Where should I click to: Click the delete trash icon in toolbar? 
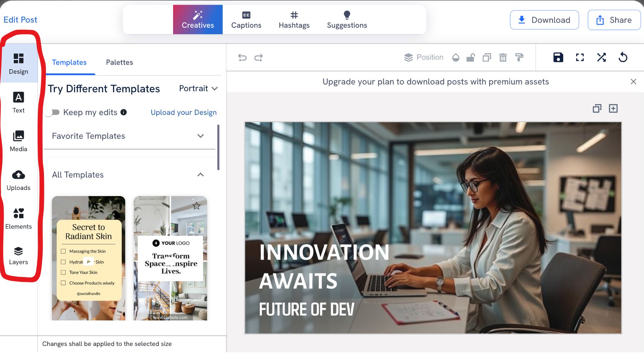coord(503,58)
